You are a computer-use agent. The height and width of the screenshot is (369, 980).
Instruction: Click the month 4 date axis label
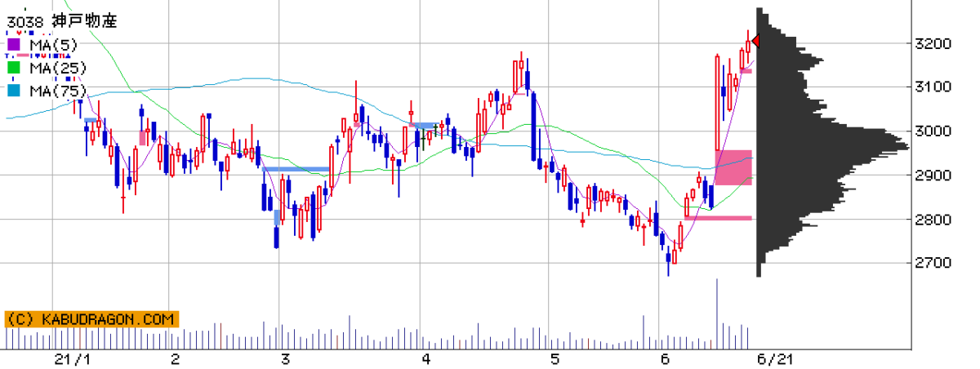(x=426, y=358)
